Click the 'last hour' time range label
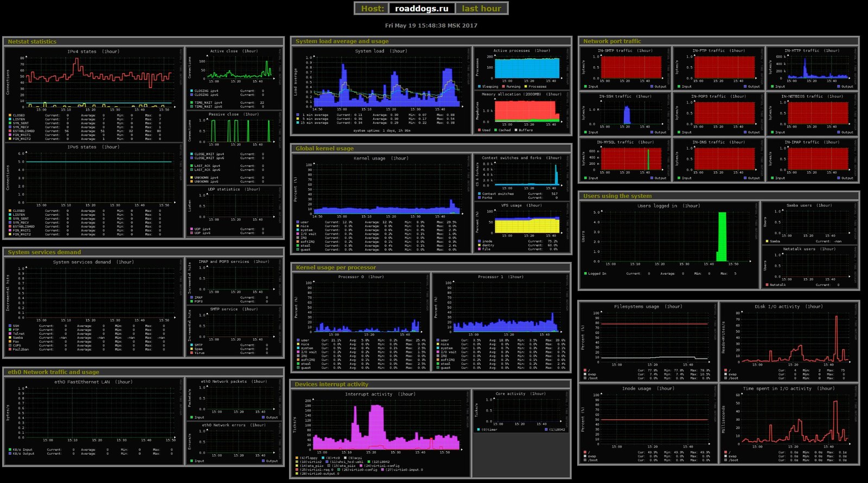Image resolution: width=868 pixels, height=483 pixels. pos(481,8)
